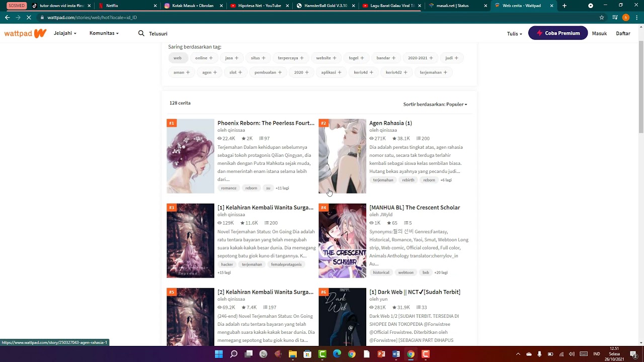Expand the Jelajahi dropdown menu
Viewport: 644px width, 362px height.
click(x=65, y=33)
